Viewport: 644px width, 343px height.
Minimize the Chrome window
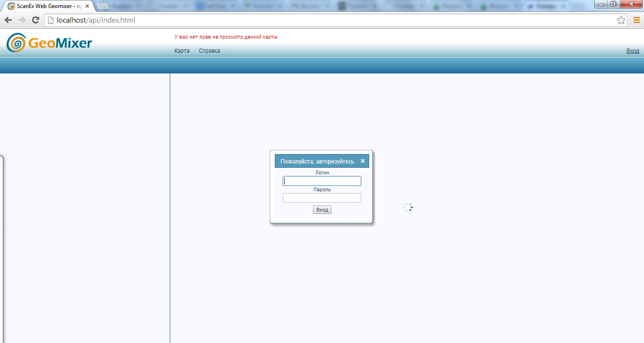click(601, 4)
